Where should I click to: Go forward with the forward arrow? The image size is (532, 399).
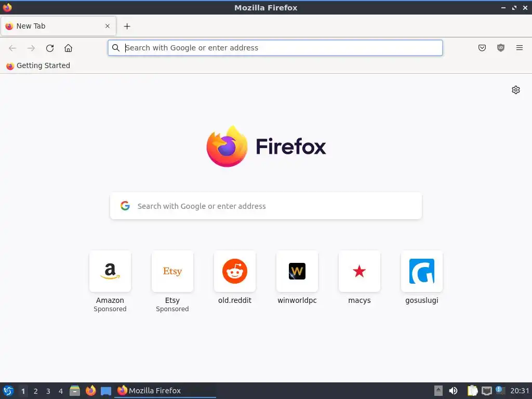(x=31, y=48)
